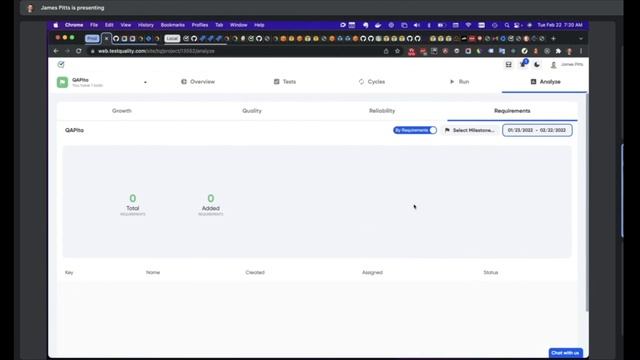Click the browser Forward arrow

[x=67, y=51]
